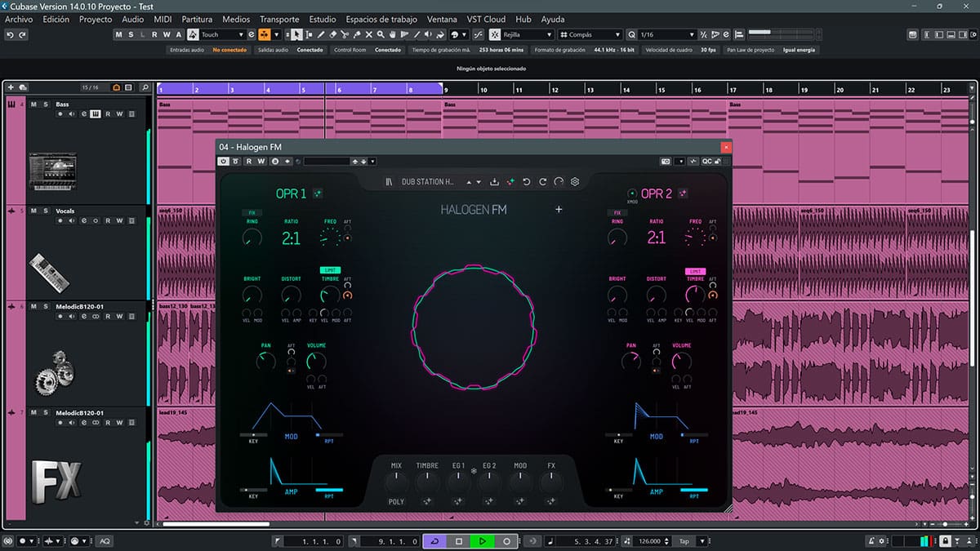Open the Transporte menu

click(279, 19)
